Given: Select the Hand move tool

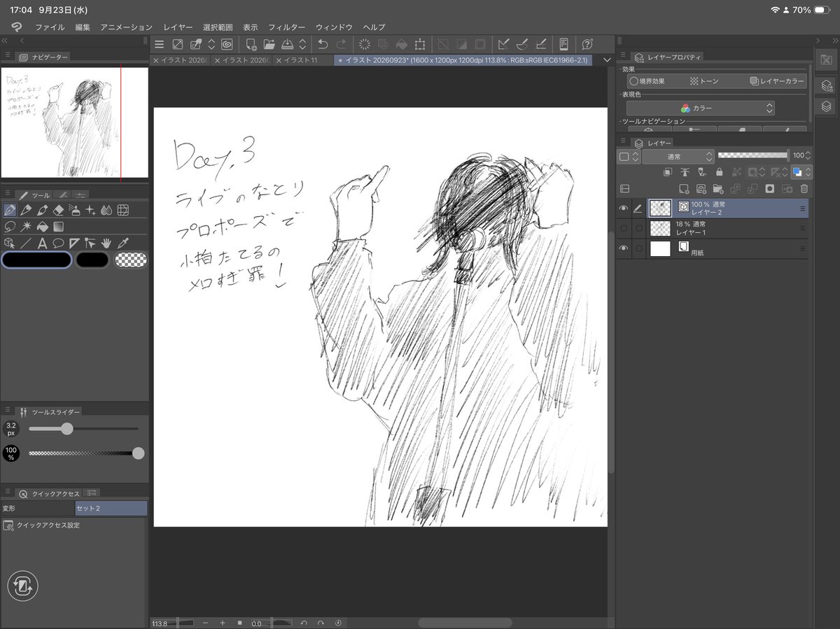Looking at the screenshot, I should tap(106, 243).
